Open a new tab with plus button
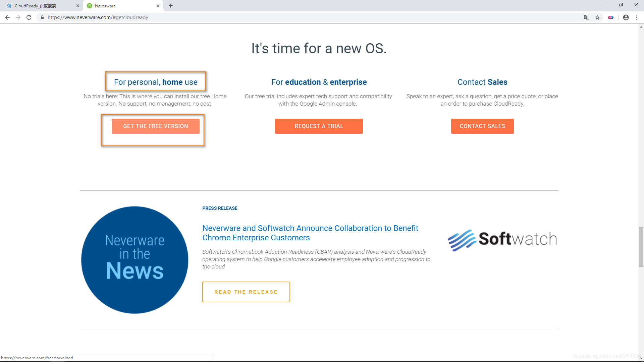The height and width of the screenshot is (362, 644). (x=171, y=6)
